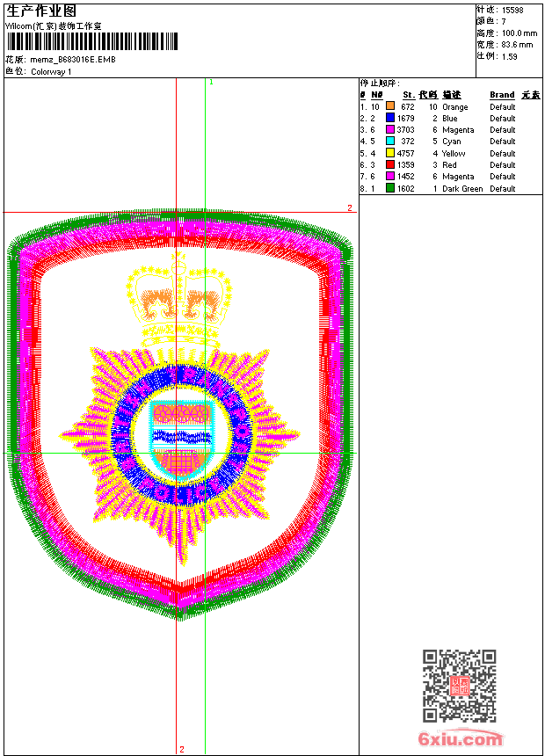This screenshot has height=756, width=545.
Task: Click the stitch count '3703'
Action: click(x=405, y=130)
